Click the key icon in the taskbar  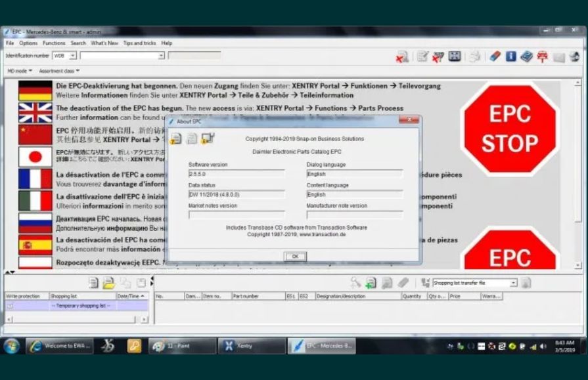(134, 345)
